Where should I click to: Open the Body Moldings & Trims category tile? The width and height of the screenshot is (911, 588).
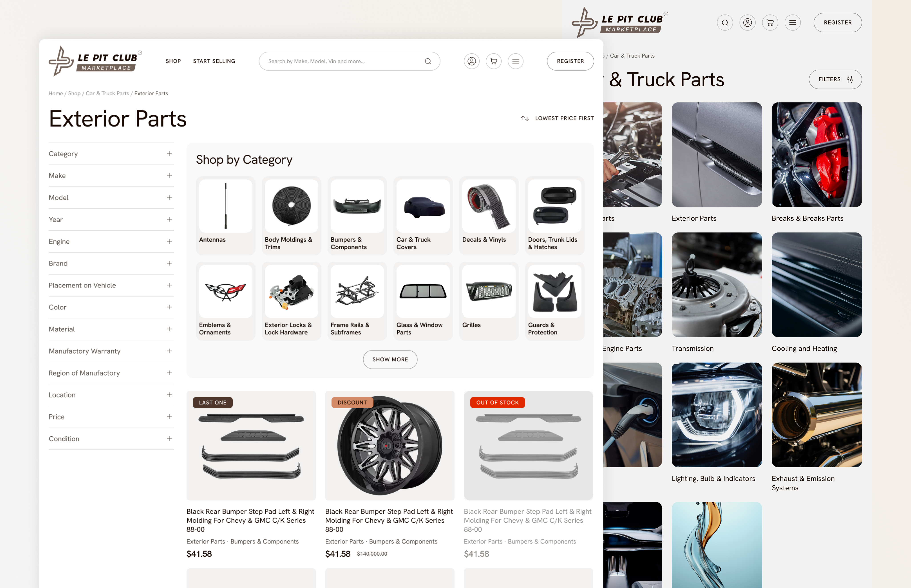pos(291,216)
